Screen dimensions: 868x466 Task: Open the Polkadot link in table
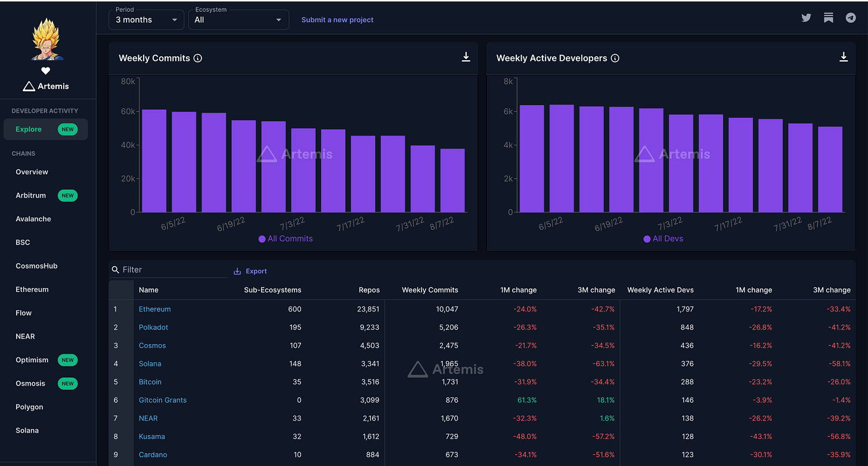(154, 328)
